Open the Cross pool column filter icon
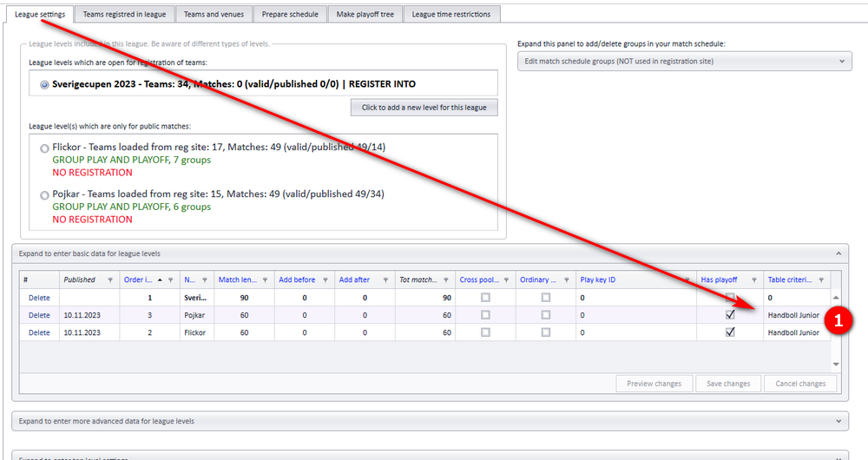868x460 pixels. click(x=507, y=280)
